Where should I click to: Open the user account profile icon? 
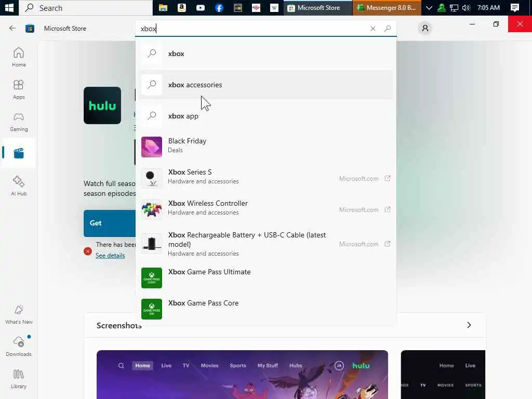[425, 28]
